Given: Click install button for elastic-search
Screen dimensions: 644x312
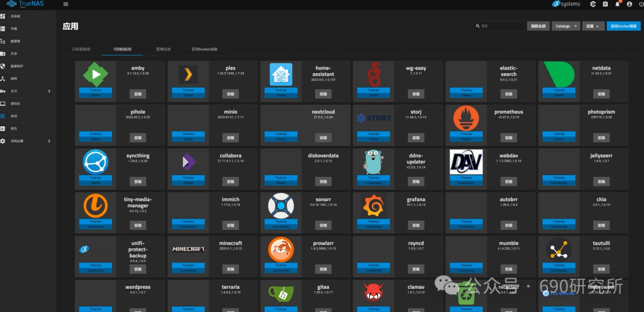Looking at the screenshot, I should [509, 94].
